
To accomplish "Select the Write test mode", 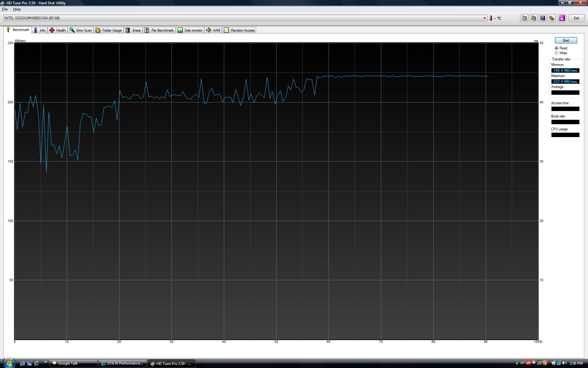I will (561, 53).
